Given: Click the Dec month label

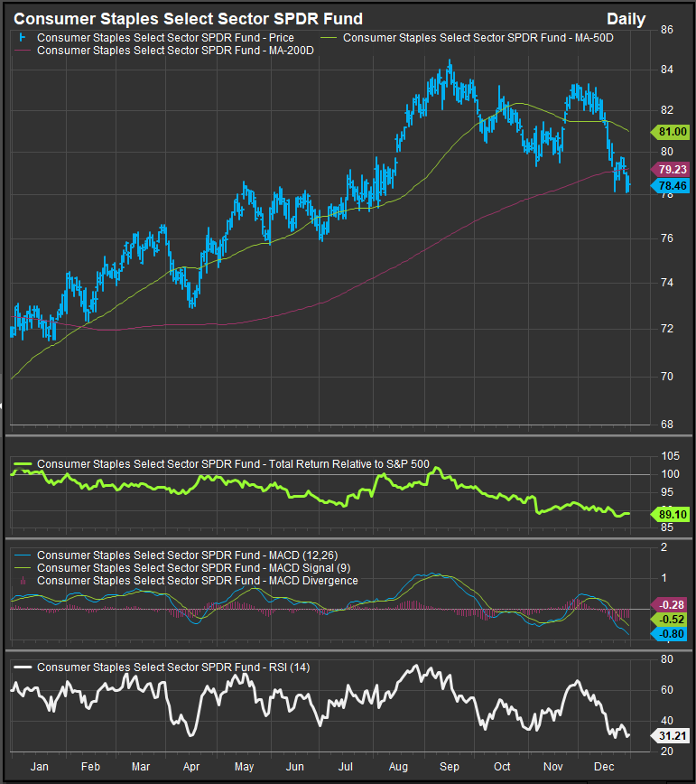Looking at the screenshot, I should pyautogui.click(x=604, y=767).
